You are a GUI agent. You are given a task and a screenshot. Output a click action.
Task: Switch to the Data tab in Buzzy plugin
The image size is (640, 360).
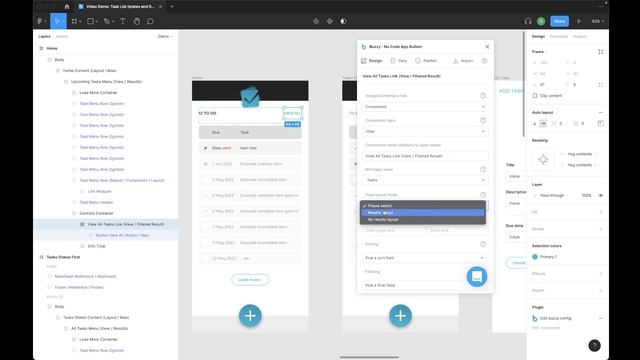coord(399,61)
